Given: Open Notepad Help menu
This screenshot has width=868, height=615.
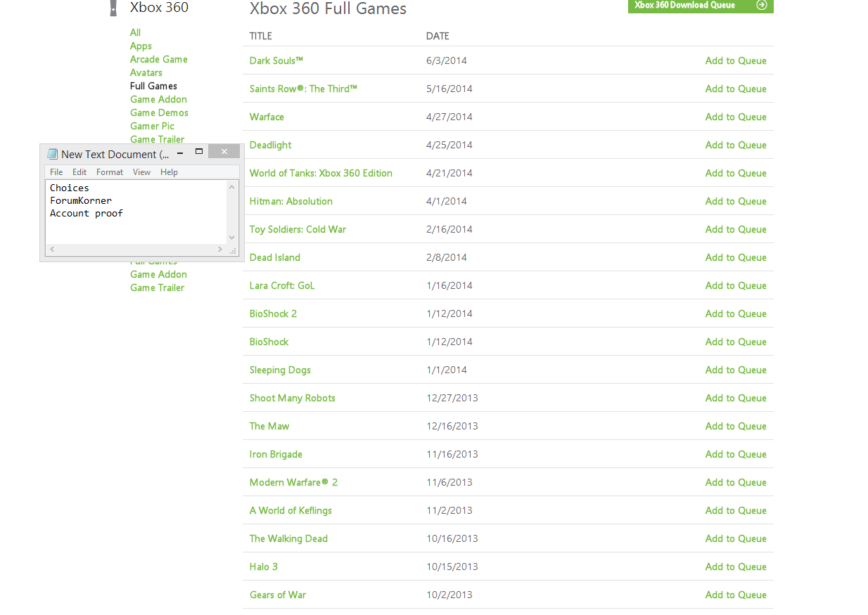Looking at the screenshot, I should (169, 172).
